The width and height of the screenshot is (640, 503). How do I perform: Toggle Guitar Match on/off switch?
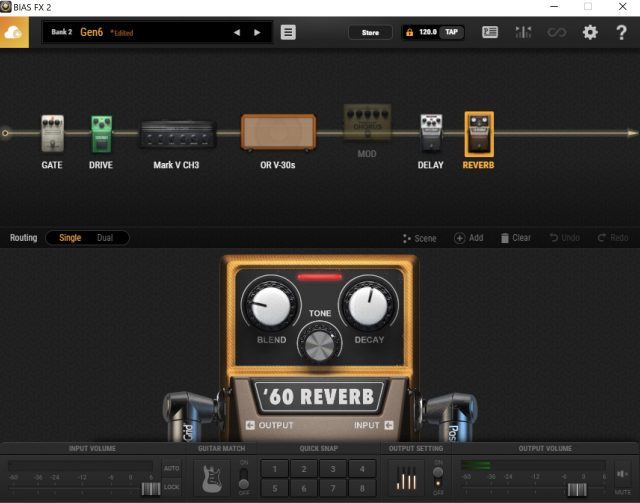244,478
